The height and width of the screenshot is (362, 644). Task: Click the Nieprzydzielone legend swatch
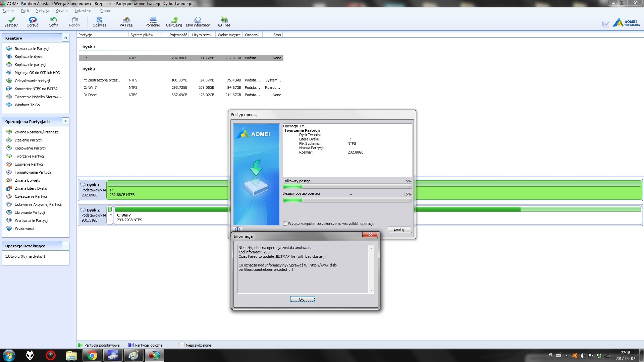(182, 345)
